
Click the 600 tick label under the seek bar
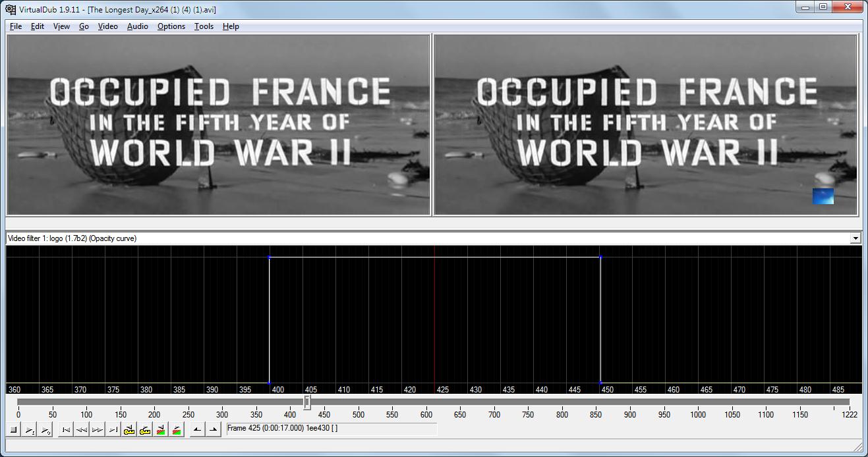426,415
